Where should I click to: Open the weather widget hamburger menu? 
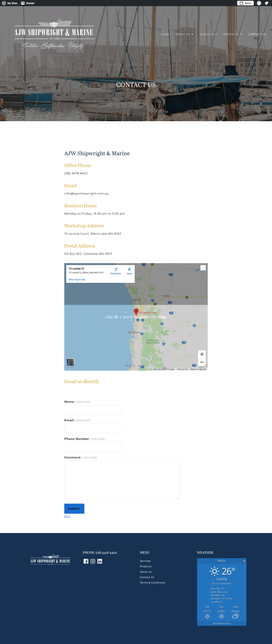244,561
